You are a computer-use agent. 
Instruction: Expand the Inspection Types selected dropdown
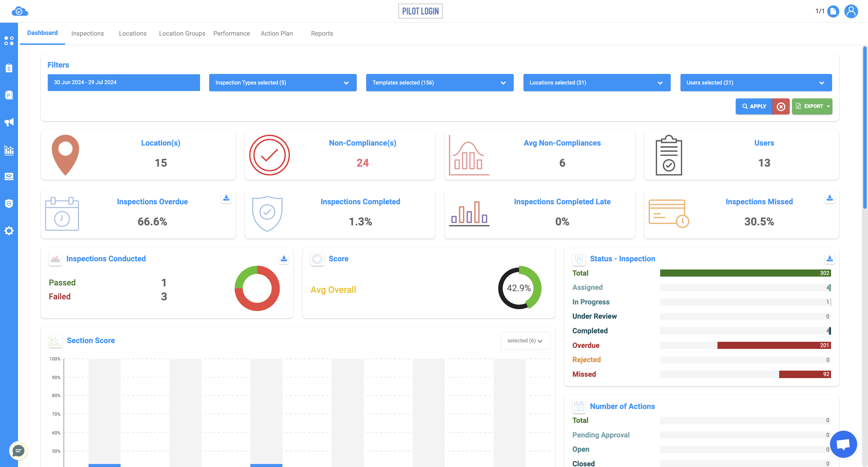[x=282, y=82]
